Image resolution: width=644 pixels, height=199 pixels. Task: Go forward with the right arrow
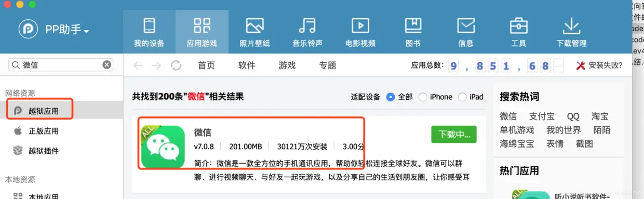(x=156, y=65)
